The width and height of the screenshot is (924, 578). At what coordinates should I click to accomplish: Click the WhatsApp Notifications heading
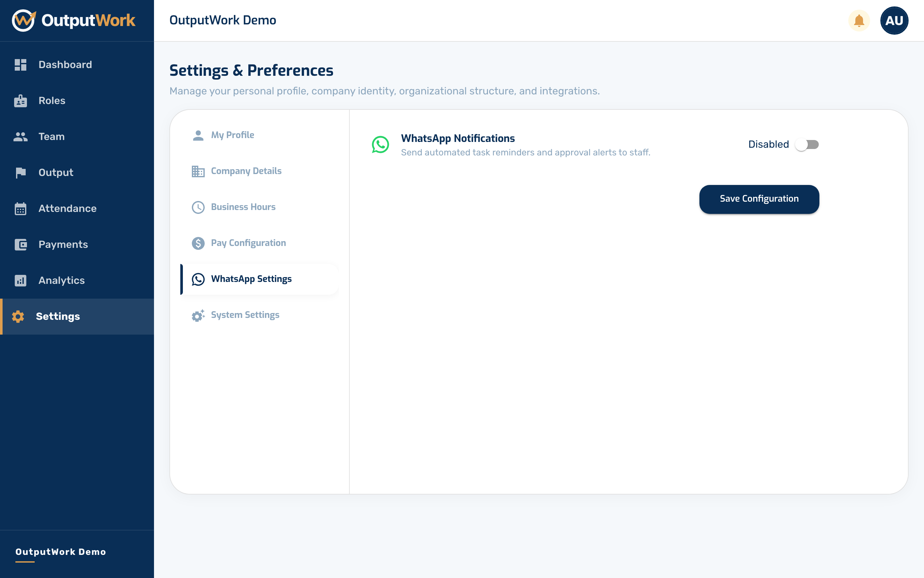pos(458,138)
